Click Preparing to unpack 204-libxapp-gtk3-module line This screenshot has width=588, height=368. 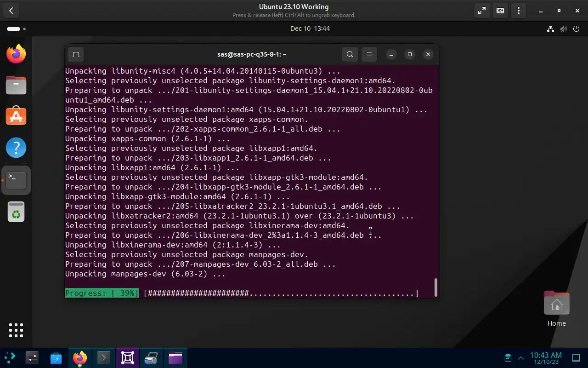[223, 187]
